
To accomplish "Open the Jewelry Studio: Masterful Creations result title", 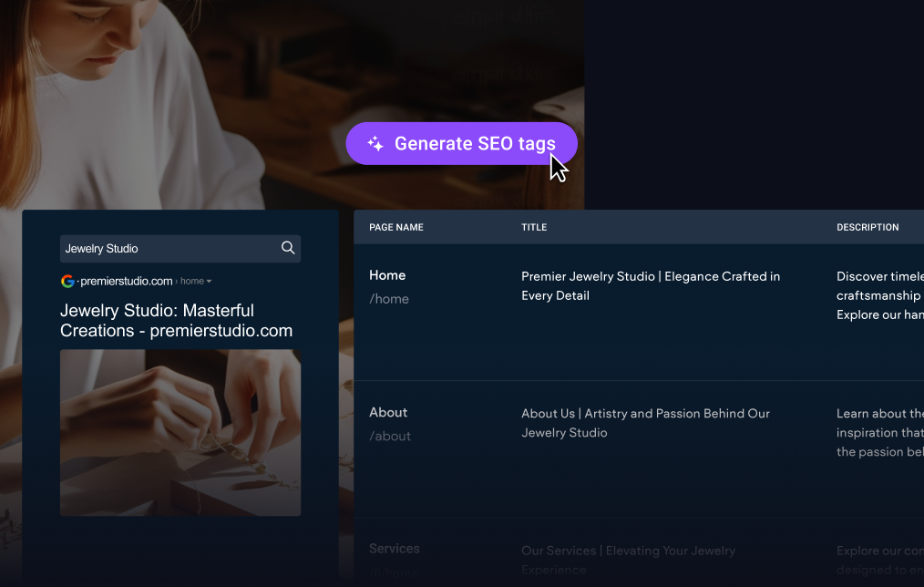I will pos(176,321).
